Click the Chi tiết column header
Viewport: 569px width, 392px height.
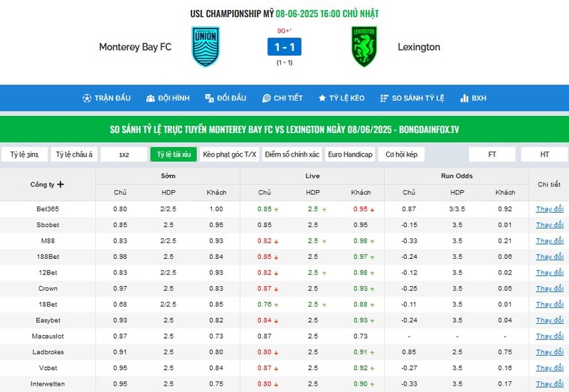(549, 184)
